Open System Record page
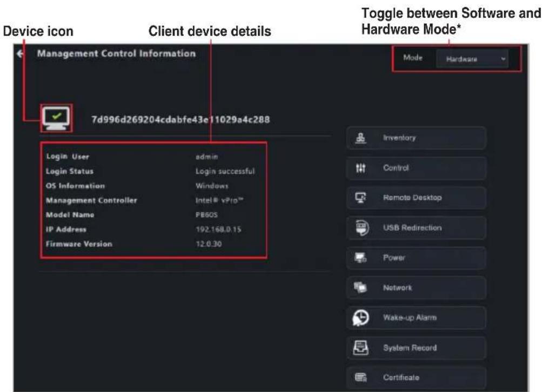This screenshot has width=542, height=392. (x=417, y=347)
